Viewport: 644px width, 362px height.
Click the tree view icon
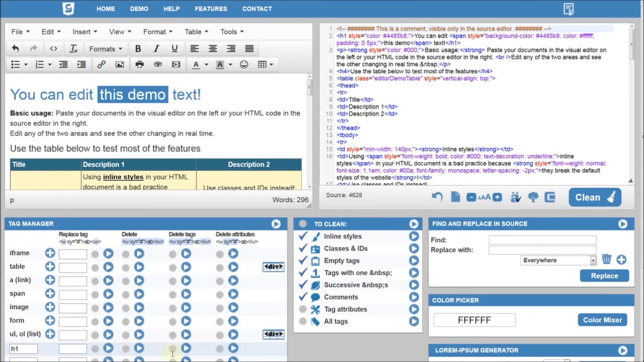[533, 197]
